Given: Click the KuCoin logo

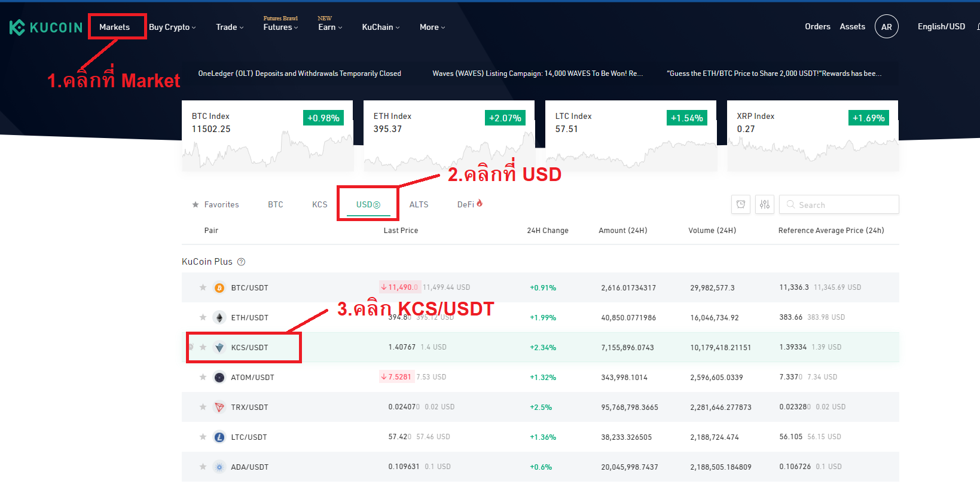Looking at the screenshot, I should (x=46, y=27).
